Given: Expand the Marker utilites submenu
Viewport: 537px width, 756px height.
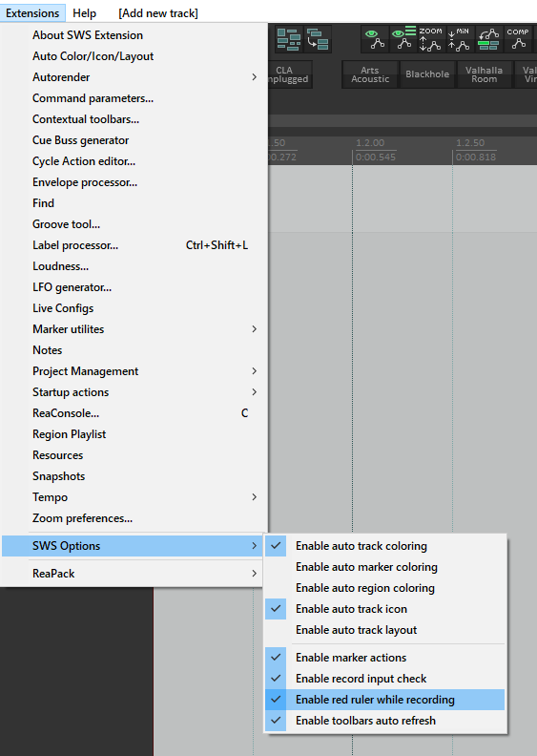Looking at the screenshot, I should [x=133, y=329].
